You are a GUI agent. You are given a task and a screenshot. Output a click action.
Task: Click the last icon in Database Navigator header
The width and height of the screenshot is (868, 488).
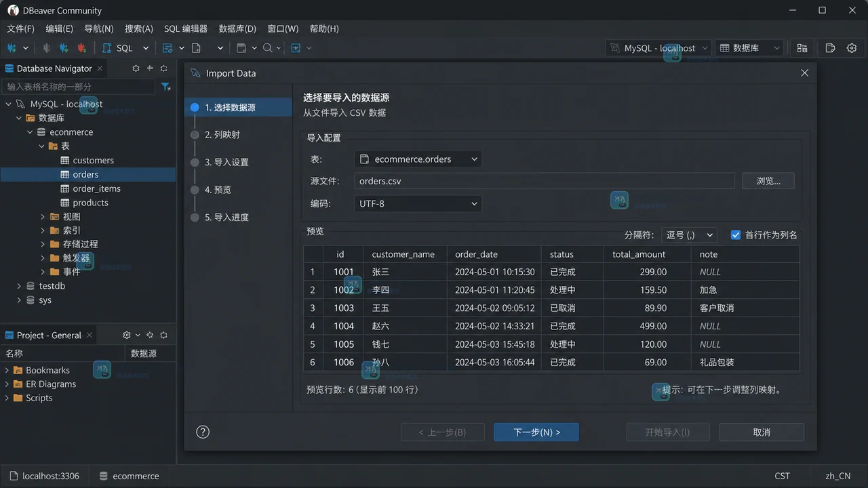click(163, 68)
